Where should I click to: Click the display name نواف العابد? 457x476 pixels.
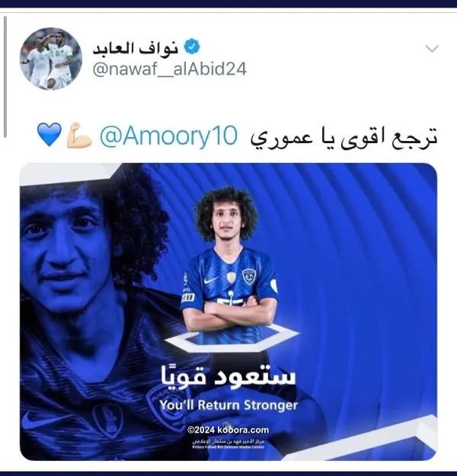(135, 48)
